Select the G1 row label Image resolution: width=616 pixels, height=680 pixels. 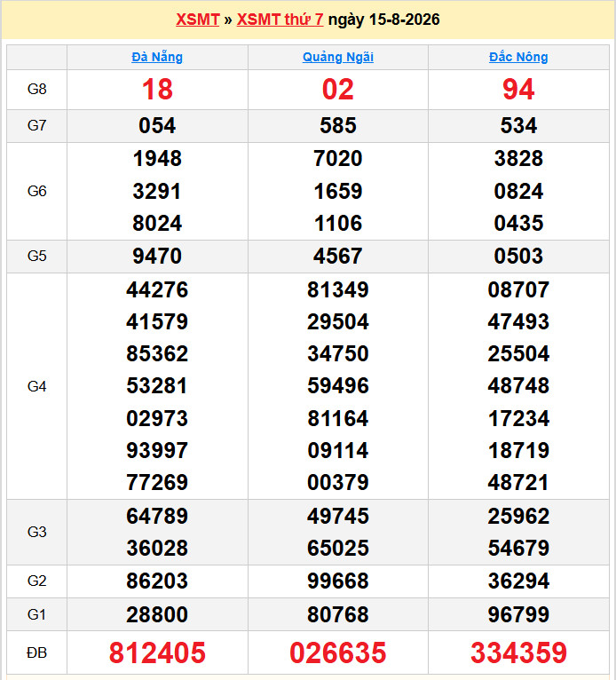[x=37, y=614]
